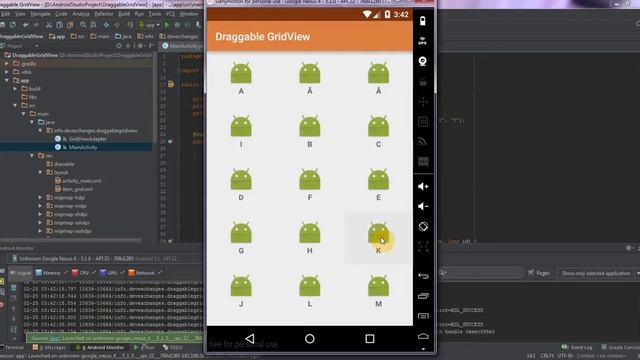The width and height of the screenshot is (640, 360).
Task: Expand the mipmap-hdpi folder
Action: click(x=40, y=198)
